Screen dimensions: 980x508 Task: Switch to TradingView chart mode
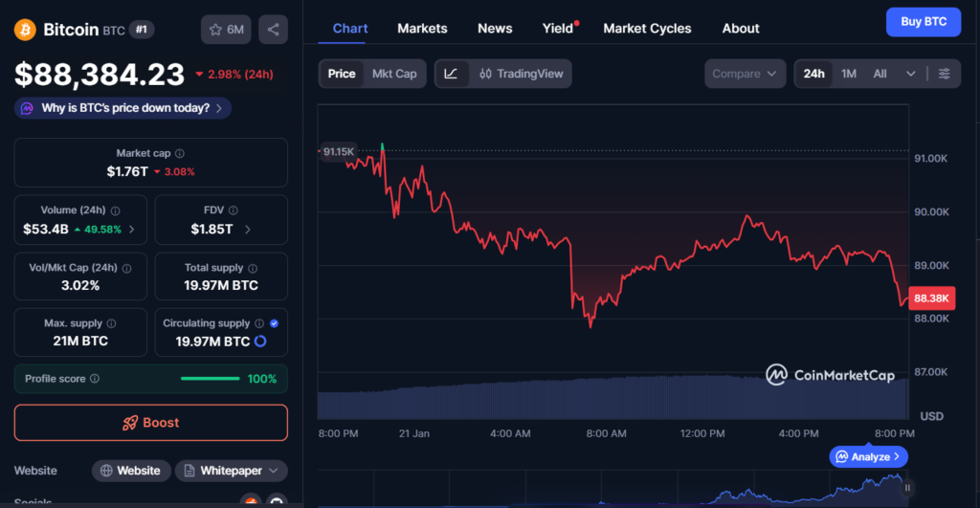tap(522, 74)
